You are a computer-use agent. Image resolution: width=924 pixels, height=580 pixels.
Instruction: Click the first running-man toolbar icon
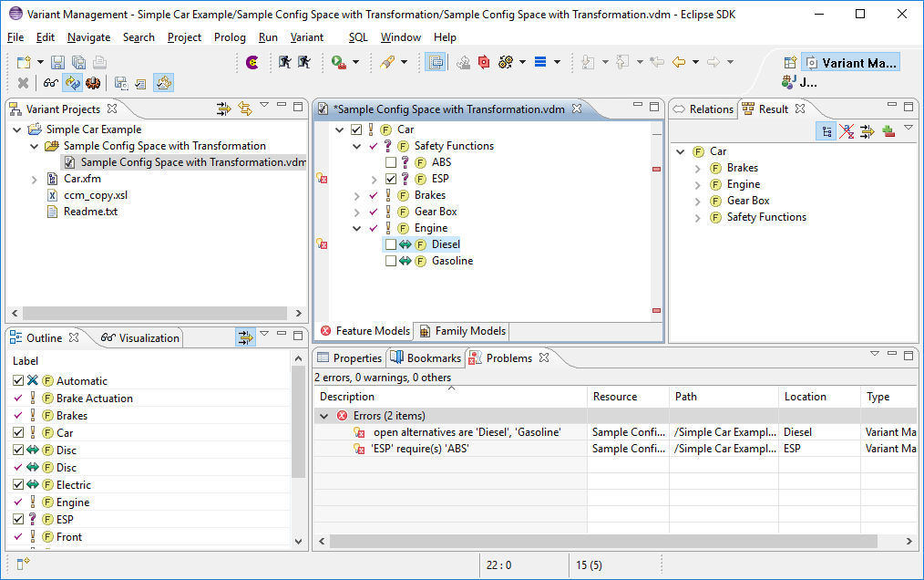point(284,62)
